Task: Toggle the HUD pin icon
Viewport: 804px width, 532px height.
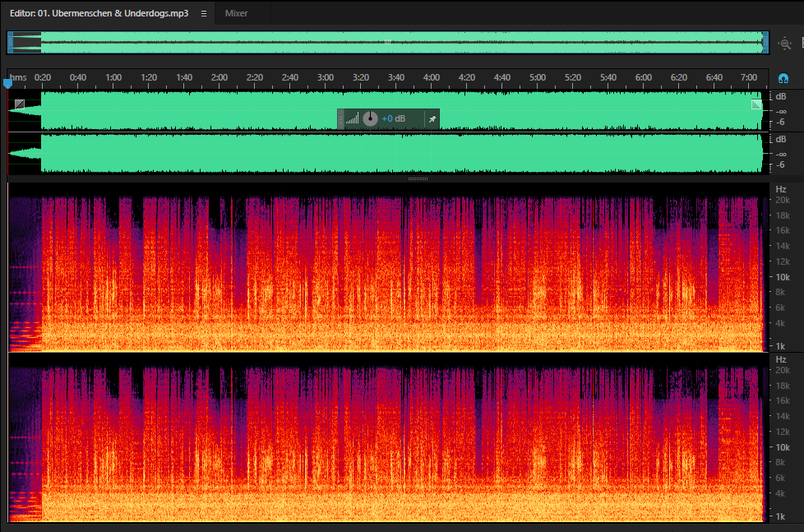Action: pyautogui.click(x=432, y=119)
